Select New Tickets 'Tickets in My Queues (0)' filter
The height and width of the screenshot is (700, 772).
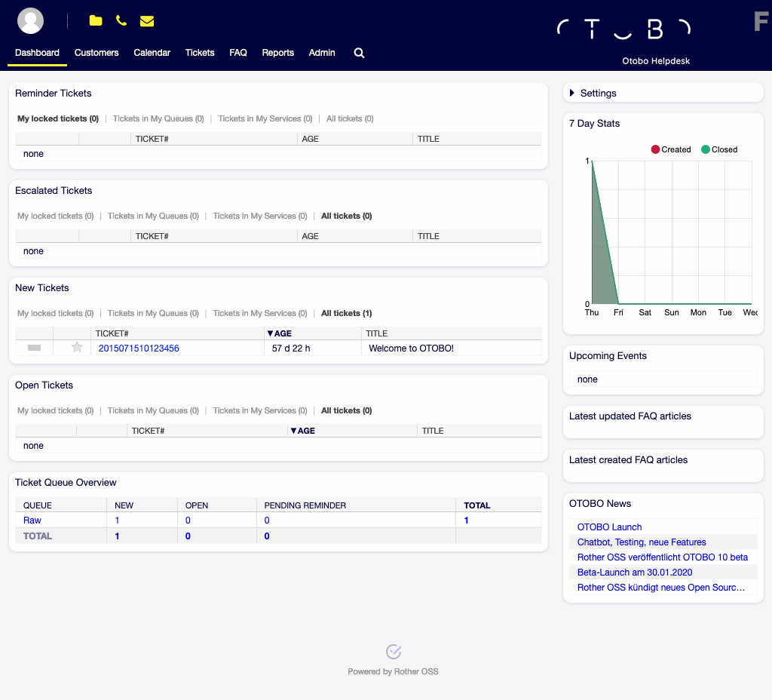point(153,313)
